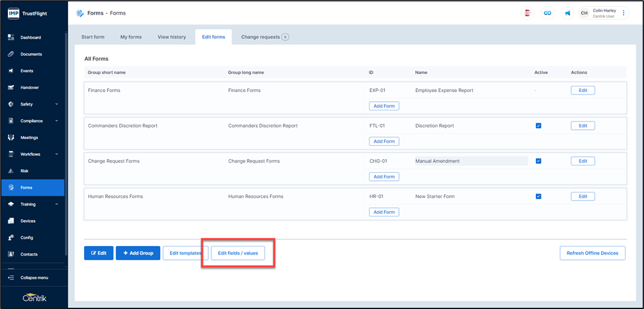
Task: Click the Events megaphone icon
Action: pos(10,71)
